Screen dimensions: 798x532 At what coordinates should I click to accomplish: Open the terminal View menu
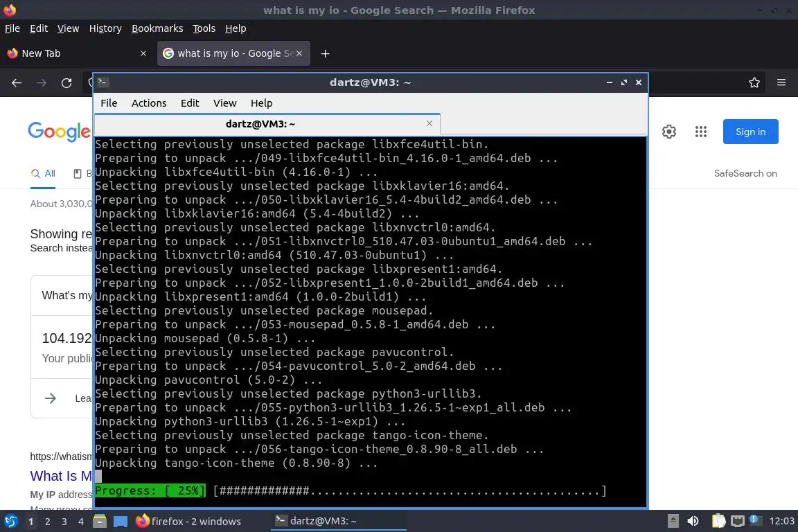(x=225, y=103)
